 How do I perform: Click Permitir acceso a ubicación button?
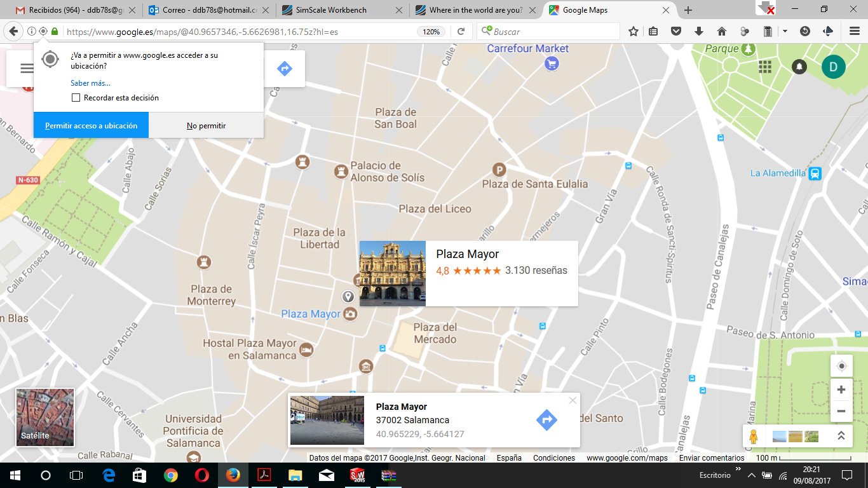pos(91,126)
